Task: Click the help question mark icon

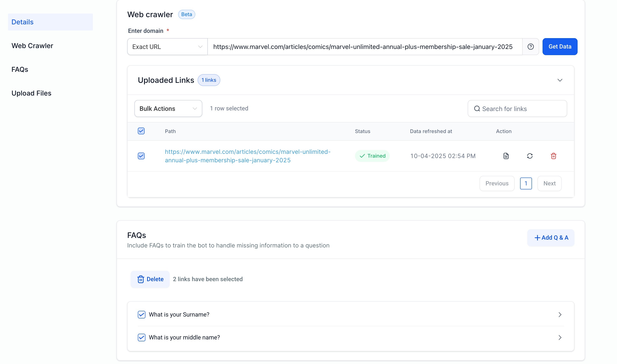Action: [530, 47]
